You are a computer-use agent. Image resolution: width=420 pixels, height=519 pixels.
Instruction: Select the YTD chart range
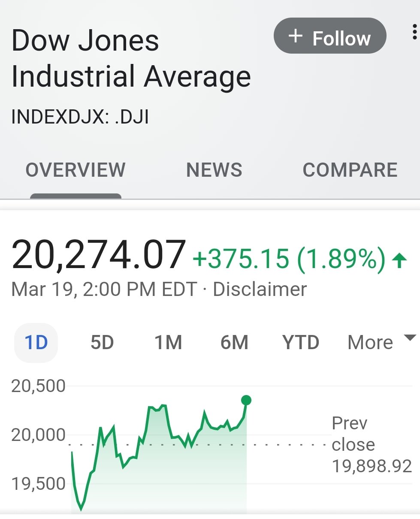coord(301,342)
